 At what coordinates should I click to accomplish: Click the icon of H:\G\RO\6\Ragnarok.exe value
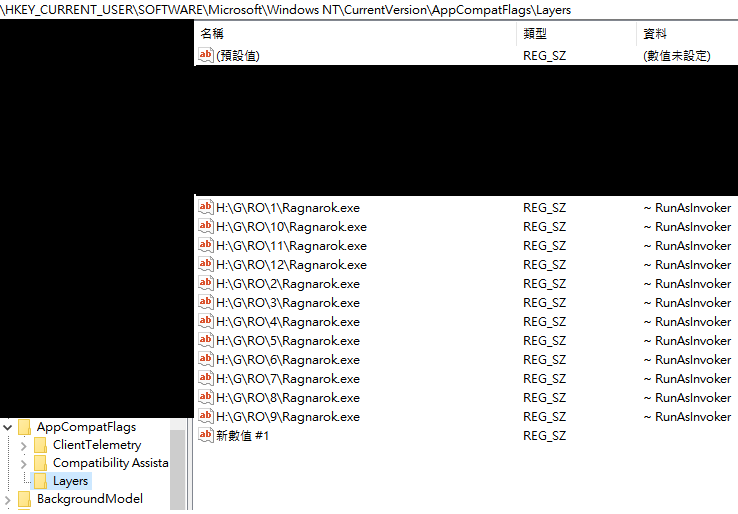(x=206, y=359)
